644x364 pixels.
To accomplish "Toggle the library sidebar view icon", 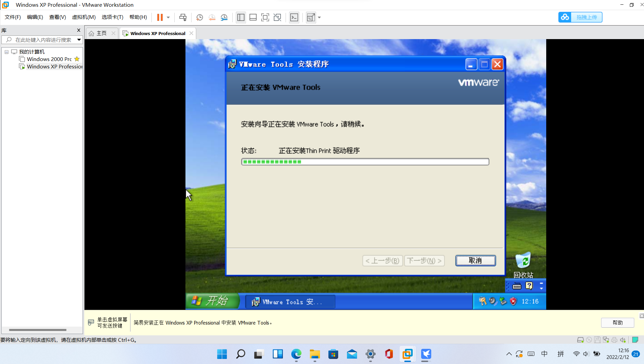I will pos(241,17).
